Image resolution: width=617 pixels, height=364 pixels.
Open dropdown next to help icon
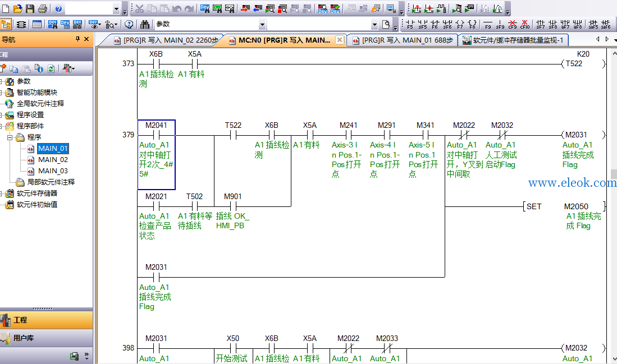(116, 8)
